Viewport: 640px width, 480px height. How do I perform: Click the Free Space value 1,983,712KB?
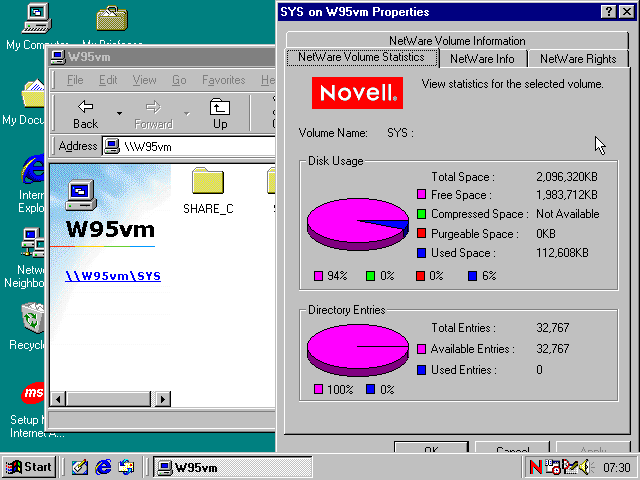[567, 195]
